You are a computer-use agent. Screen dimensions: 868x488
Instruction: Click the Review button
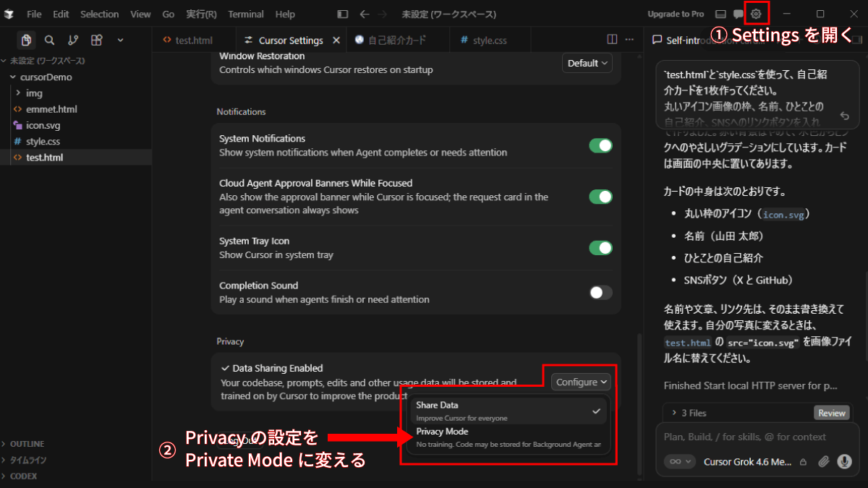pos(832,413)
